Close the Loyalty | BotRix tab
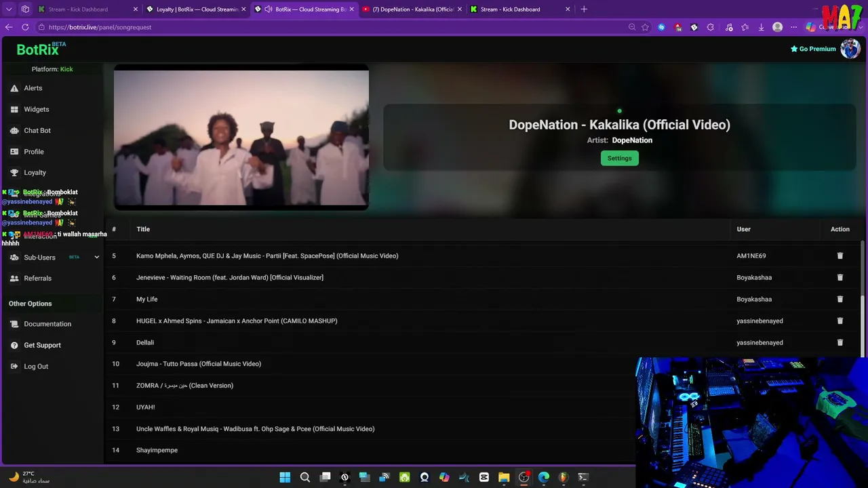The image size is (868, 488). 243,9
